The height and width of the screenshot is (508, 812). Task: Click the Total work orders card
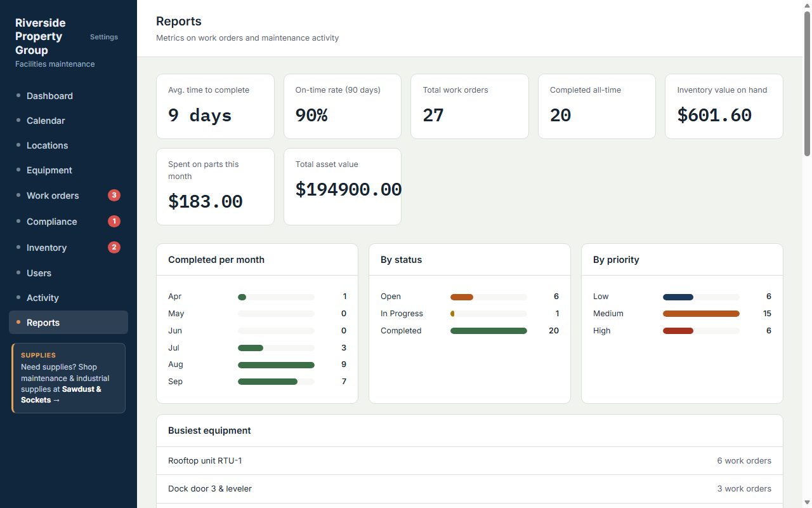469,106
